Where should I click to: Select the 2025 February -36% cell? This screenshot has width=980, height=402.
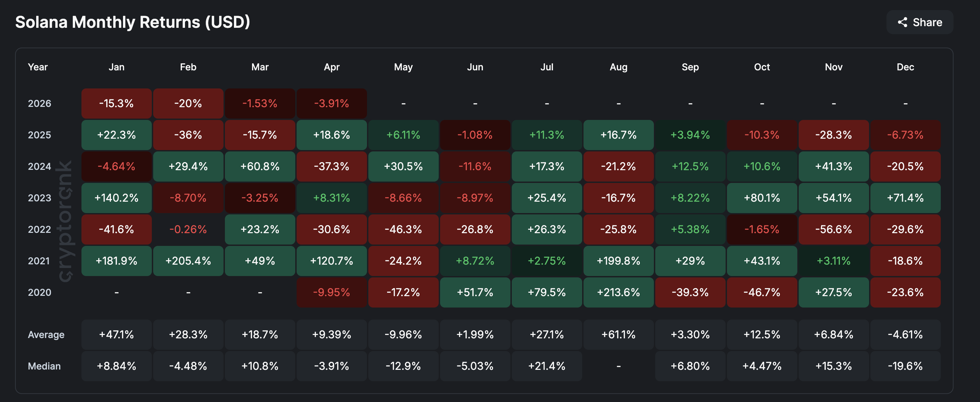(188, 135)
